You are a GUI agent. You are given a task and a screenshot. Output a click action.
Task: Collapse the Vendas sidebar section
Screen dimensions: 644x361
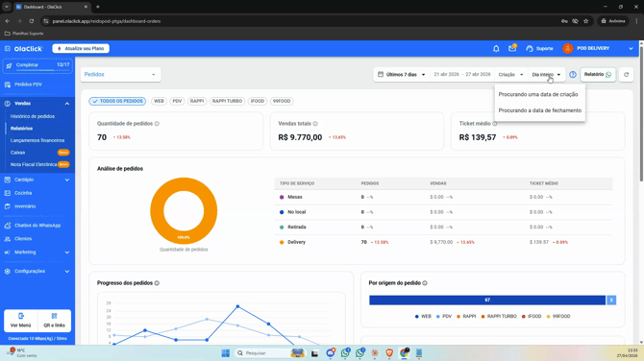[x=67, y=104]
